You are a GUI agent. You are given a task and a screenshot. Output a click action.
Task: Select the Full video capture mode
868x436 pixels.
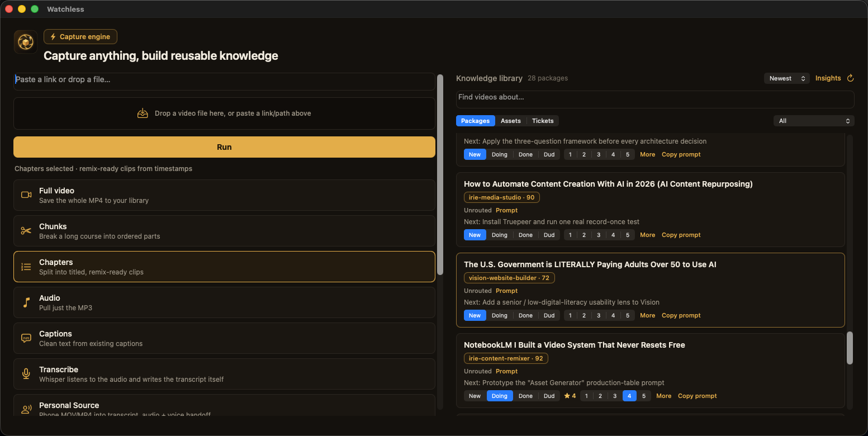pyautogui.click(x=224, y=195)
